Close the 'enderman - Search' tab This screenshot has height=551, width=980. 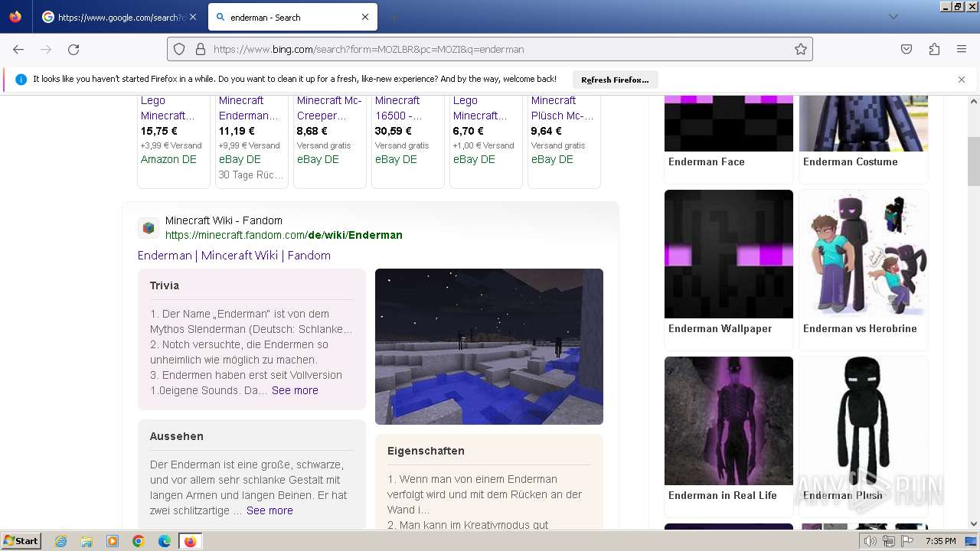(365, 17)
